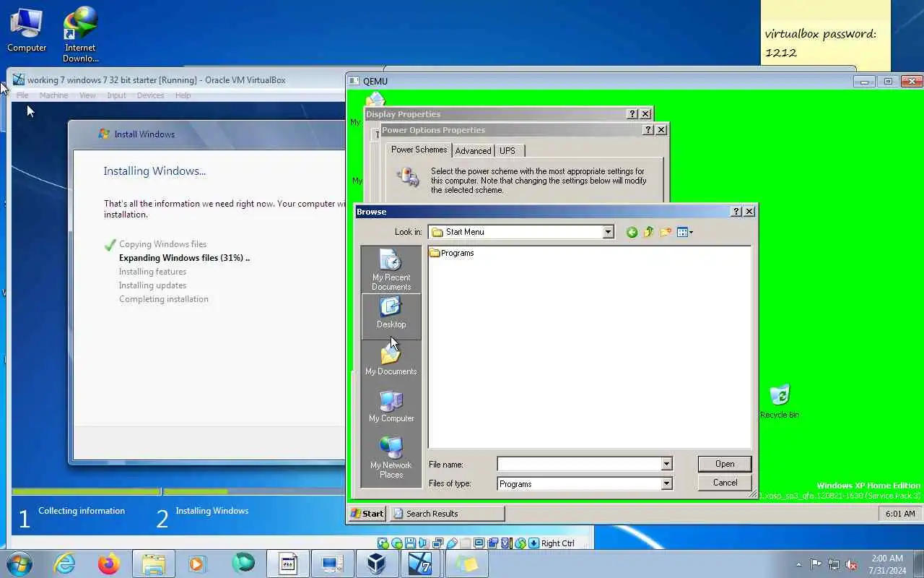Image resolution: width=924 pixels, height=578 pixels.
Task: Click the Browse dialog help question button
Action: (x=736, y=212)
